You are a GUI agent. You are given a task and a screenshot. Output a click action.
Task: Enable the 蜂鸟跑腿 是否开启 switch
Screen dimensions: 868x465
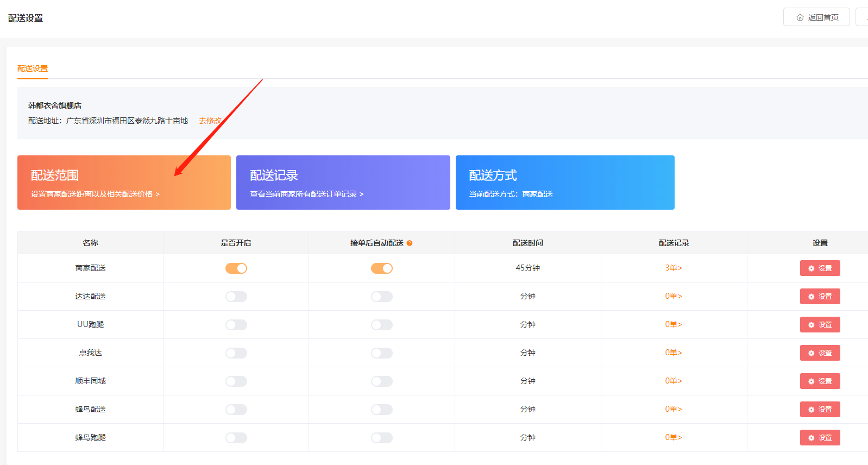[236, 438]
